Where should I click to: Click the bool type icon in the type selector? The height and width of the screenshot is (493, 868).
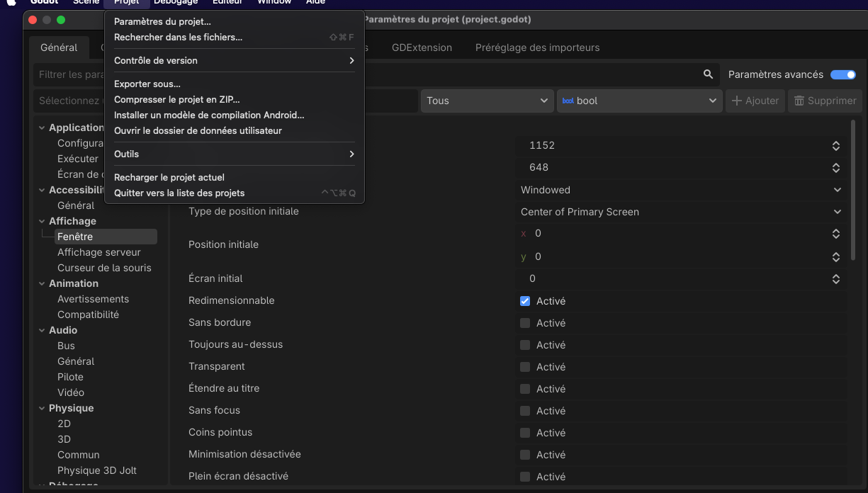pos(568,101)
